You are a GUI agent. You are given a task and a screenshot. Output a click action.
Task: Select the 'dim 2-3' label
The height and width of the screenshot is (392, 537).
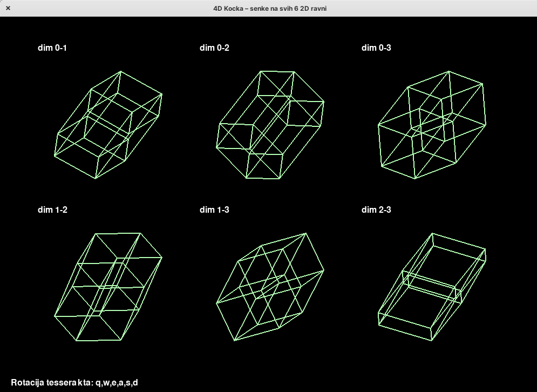(x=376, y=209)
